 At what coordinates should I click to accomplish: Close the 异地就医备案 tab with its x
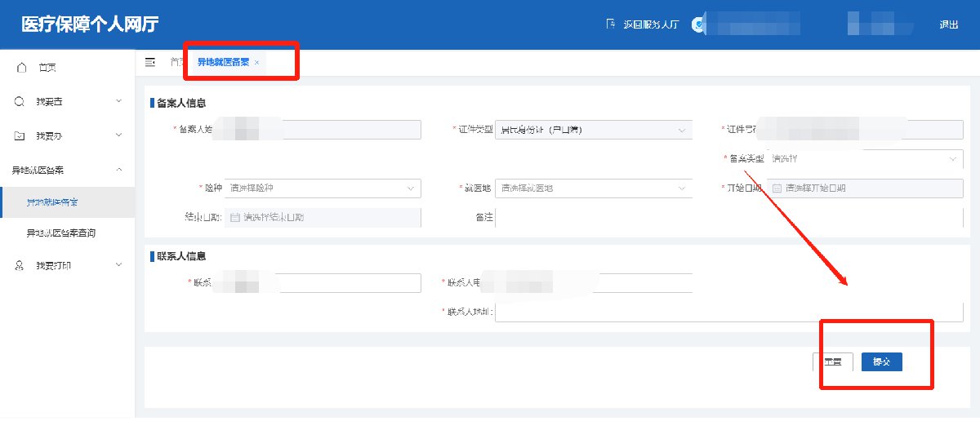click(256, 63)
